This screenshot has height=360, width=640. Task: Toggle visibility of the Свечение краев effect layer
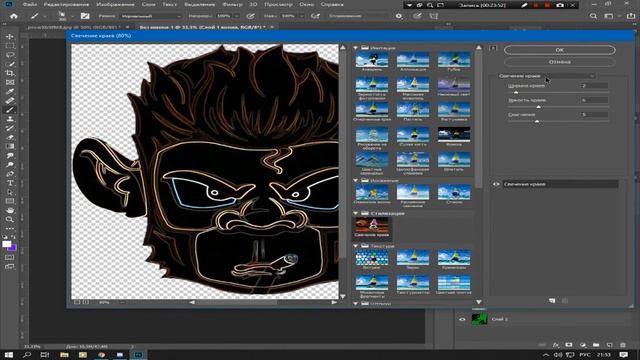click(496, 184)
